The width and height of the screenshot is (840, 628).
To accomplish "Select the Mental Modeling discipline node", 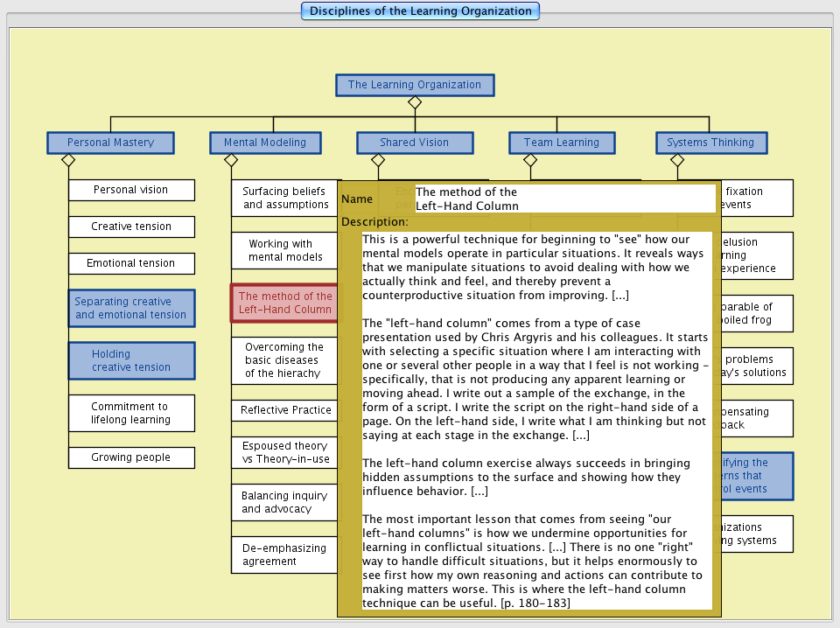I will click(265, 143).
